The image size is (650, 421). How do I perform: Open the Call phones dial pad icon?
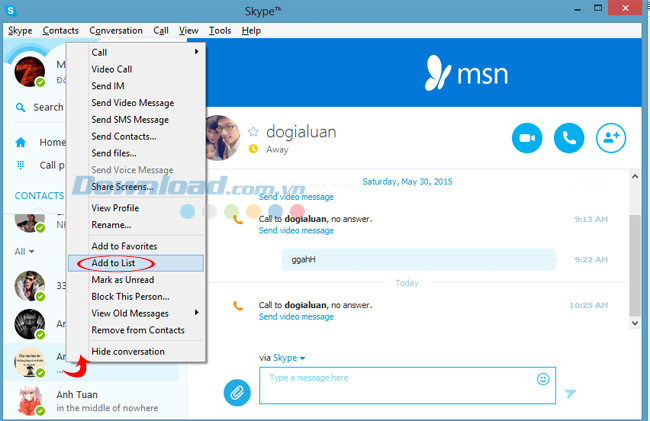(20, 165)
